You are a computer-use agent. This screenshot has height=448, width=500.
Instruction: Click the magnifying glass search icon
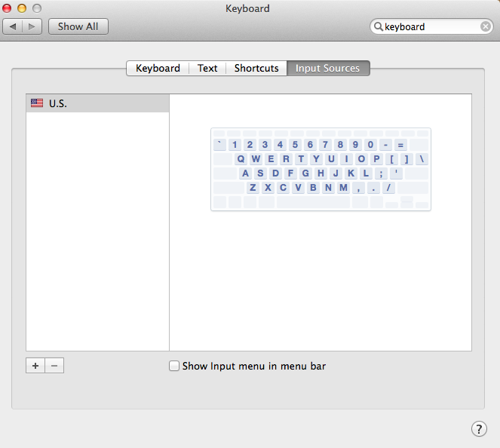pyautogui.click(x=378, y=26)
